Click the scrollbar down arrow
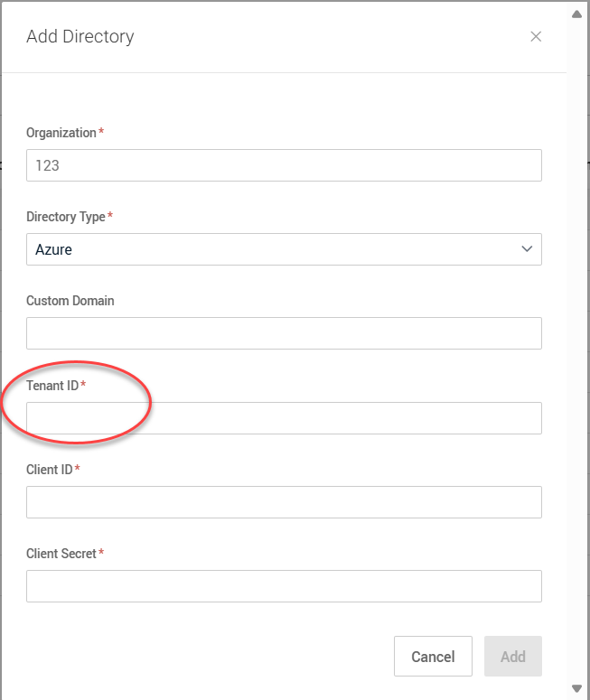The image size is (590, 700). [577, 688]
